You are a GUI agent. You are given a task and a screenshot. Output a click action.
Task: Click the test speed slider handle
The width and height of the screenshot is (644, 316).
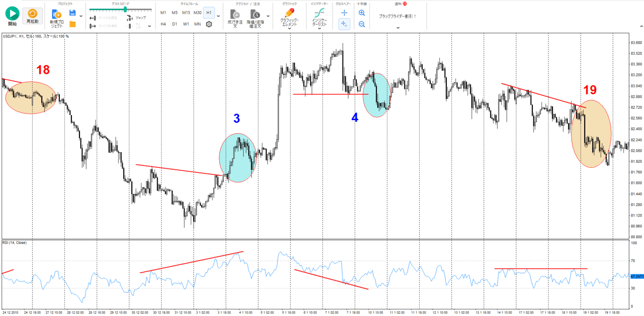coord(125,9)
